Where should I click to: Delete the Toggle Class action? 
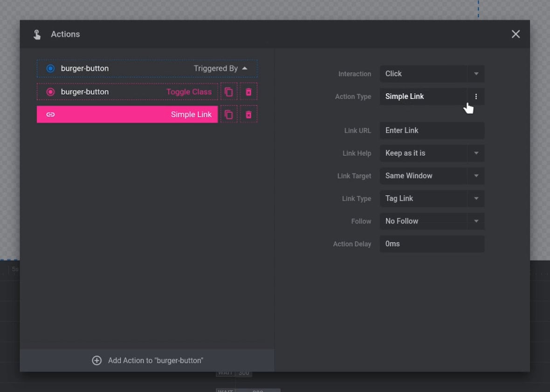point(248,91)
